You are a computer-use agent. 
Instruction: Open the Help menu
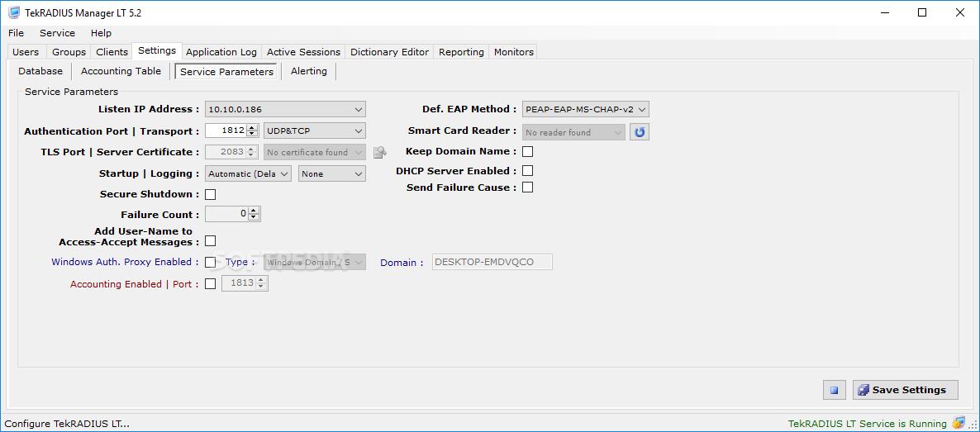[x=102, y=33]
